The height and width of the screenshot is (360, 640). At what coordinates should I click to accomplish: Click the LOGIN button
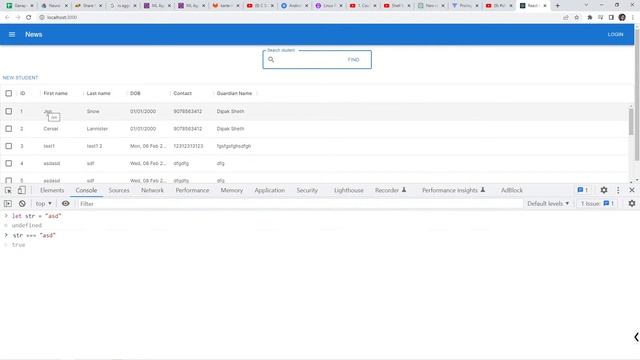point(615,35)
